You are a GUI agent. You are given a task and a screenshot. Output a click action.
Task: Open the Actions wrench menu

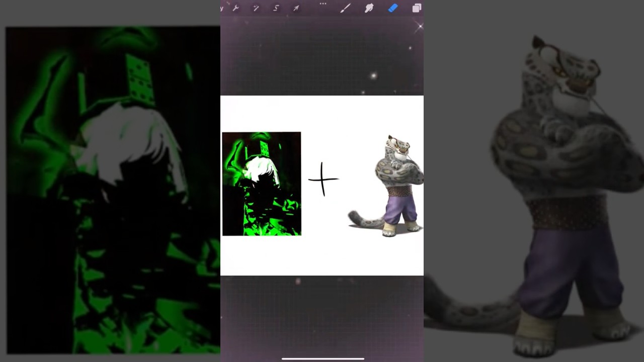(235, 8)
